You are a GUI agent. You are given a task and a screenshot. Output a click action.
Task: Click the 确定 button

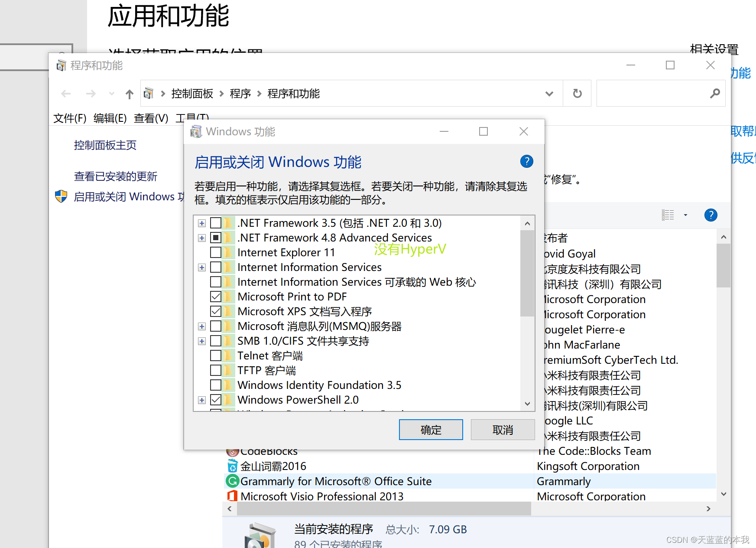(431, 430)
